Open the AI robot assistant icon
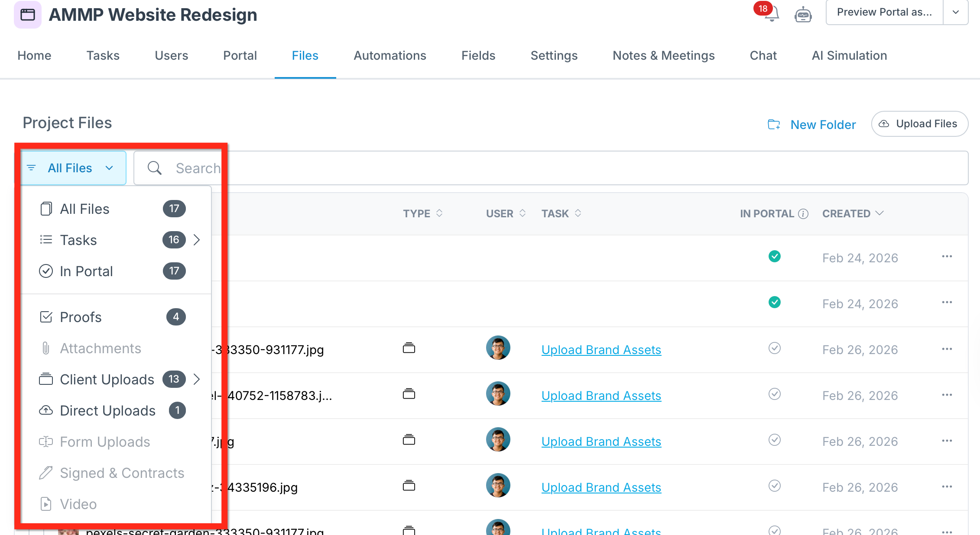Viewport: 980px width, 535px height. coord(803,15)
